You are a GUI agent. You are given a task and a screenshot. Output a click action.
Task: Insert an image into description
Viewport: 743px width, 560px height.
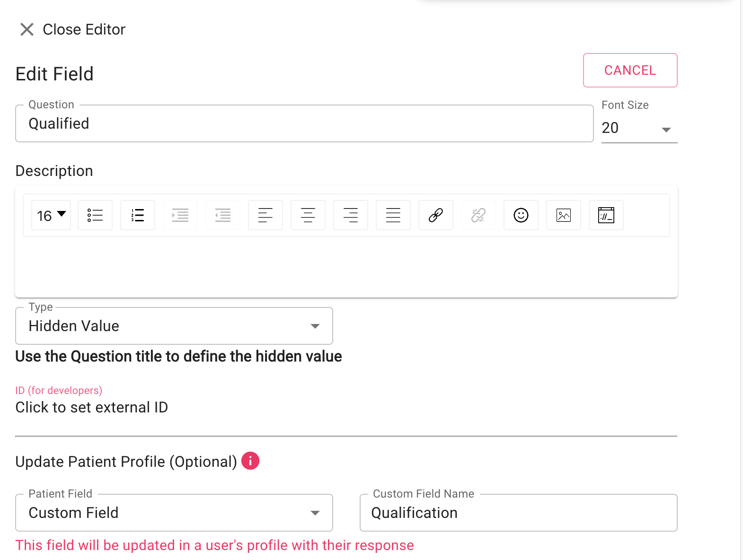(x=564, y=215)
